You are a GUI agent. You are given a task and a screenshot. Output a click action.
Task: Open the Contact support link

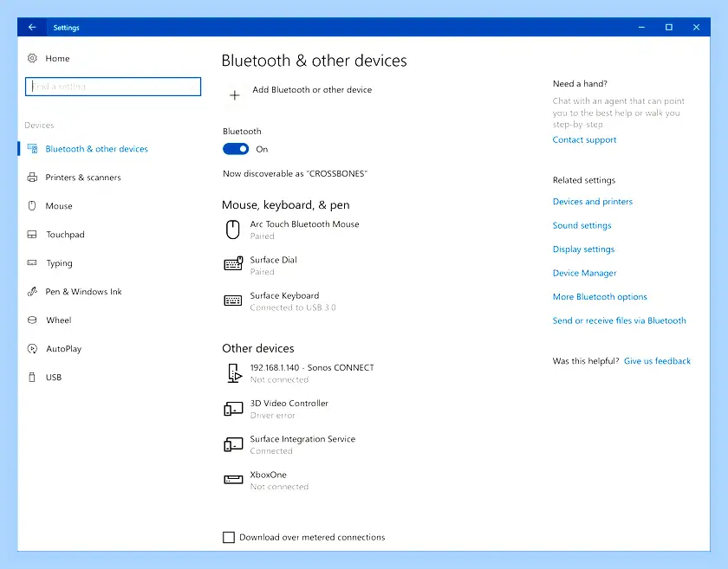584,139
